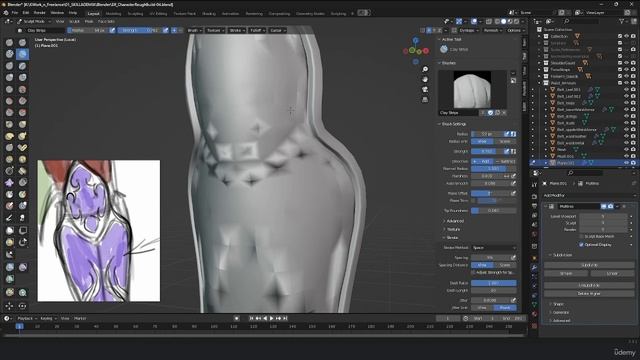Click the Delete Higher button
This screenshot has width=640, height=360.
click(589, 293)
